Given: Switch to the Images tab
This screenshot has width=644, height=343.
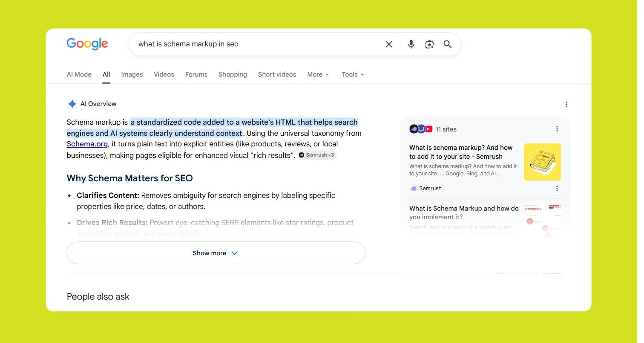Looking at the screenshot, I should 132,74.
